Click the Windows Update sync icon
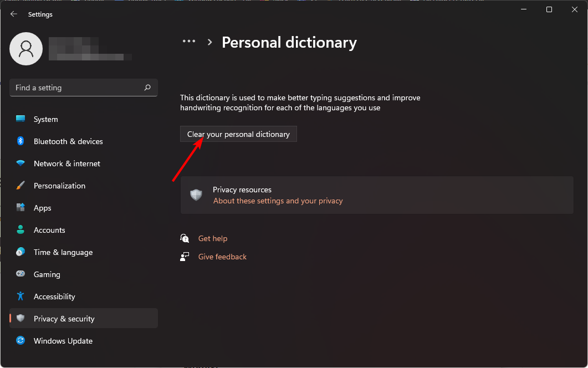The height and width of the screenshot is (368, 588). click(20, 340)
